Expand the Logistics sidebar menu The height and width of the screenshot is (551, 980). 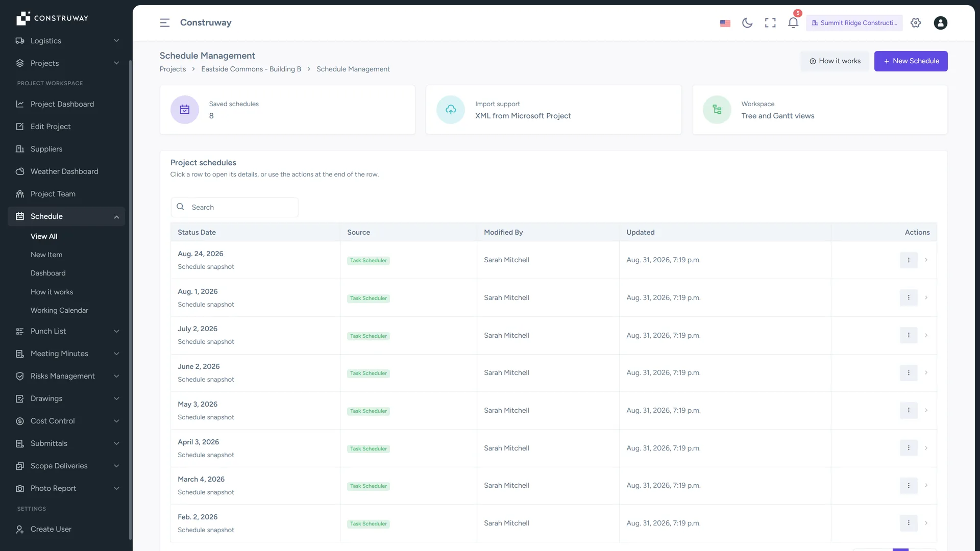[66, 41]
